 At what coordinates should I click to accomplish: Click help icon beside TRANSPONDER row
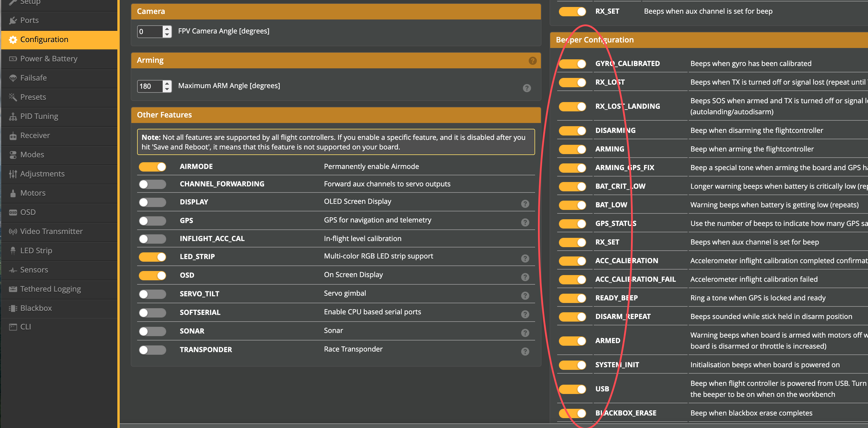point(525,352)
